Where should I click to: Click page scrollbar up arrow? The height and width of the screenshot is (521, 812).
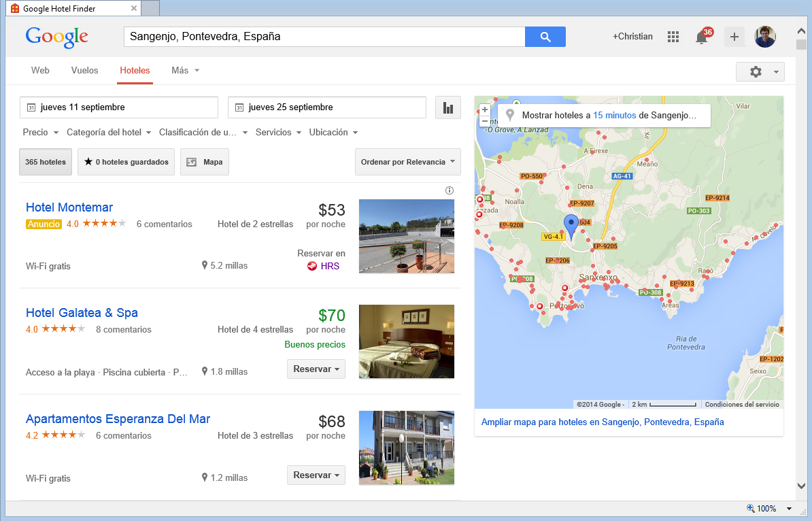coord(801,31)
